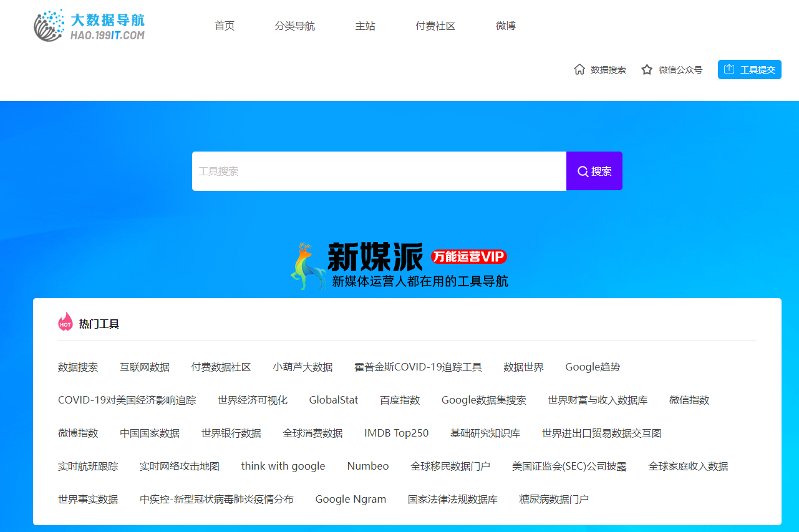Open the 中国国家数据 link
The height and width of the screenshot is (532, 799).
click(150, 433)
